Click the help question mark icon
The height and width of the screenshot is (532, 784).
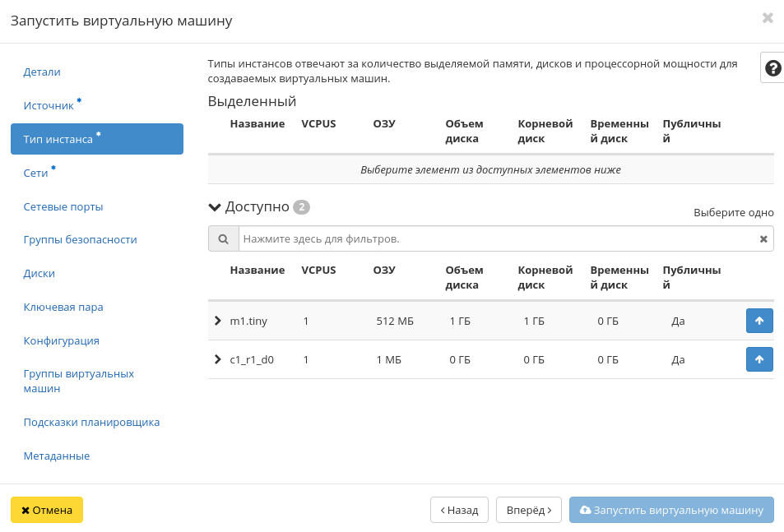tap(772, 68)
